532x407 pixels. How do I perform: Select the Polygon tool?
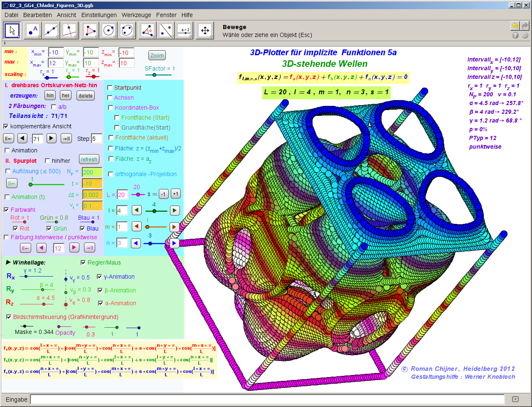pyautogui.click(x=90, y=30)
